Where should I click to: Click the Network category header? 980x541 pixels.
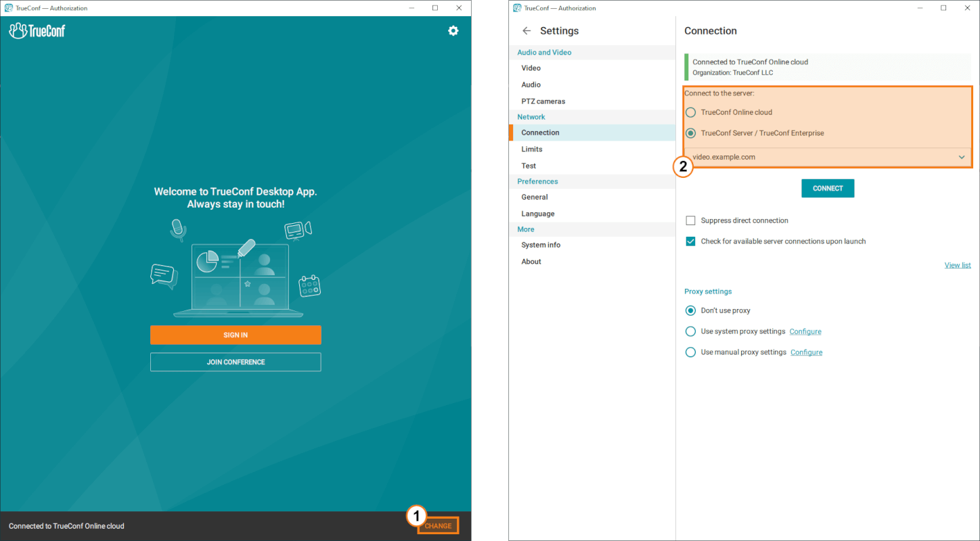pyautogui.click(x=592, y=117)
